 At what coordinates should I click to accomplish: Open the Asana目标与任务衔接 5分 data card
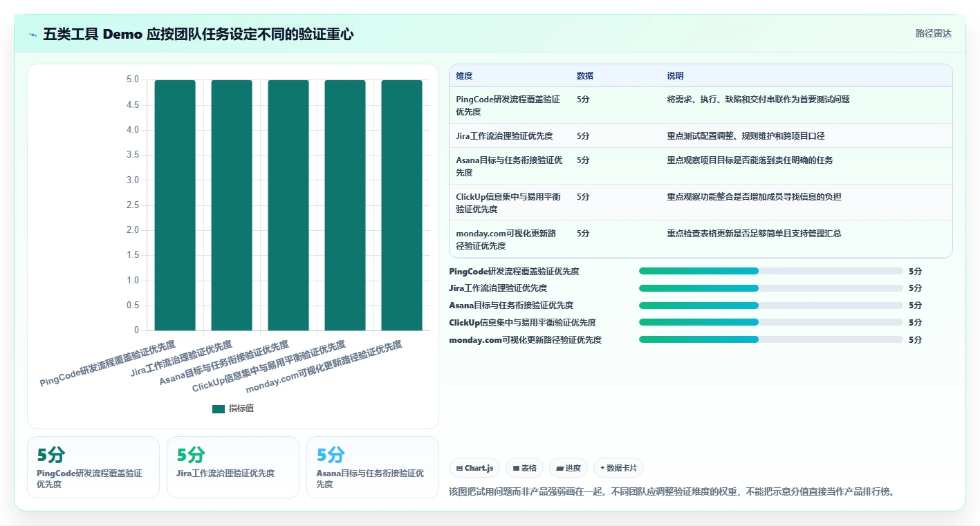click(373, 467)
